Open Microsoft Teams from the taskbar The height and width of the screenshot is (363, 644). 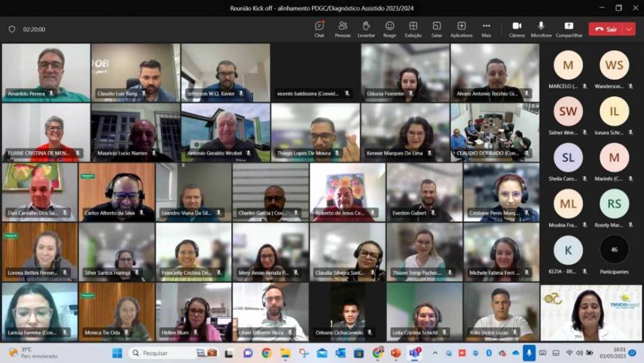(x=414, y=353)
